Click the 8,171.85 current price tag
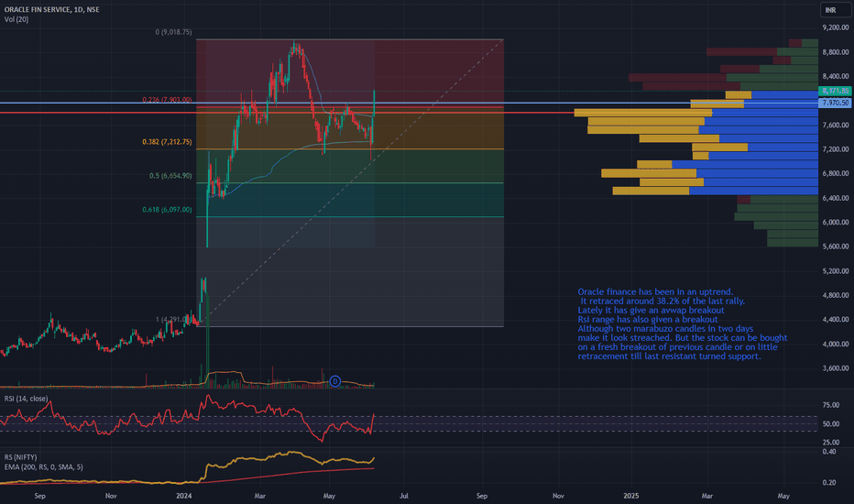 pos(835,91)
